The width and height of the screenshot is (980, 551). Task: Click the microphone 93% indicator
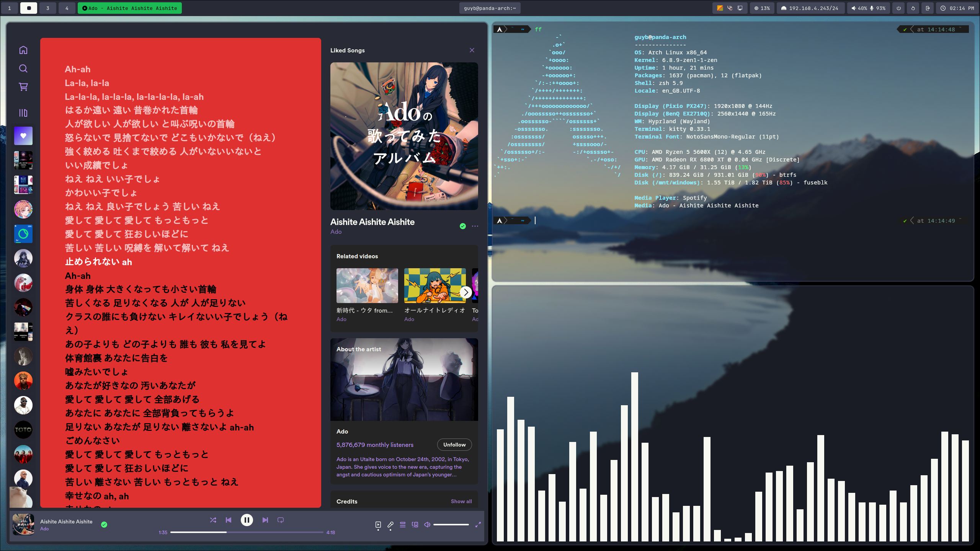(x=878, y=8)
